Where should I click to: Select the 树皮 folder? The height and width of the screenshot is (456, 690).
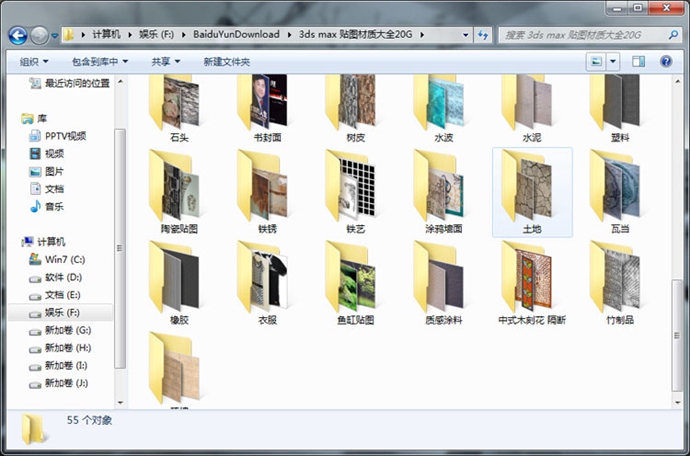point(355,108)
